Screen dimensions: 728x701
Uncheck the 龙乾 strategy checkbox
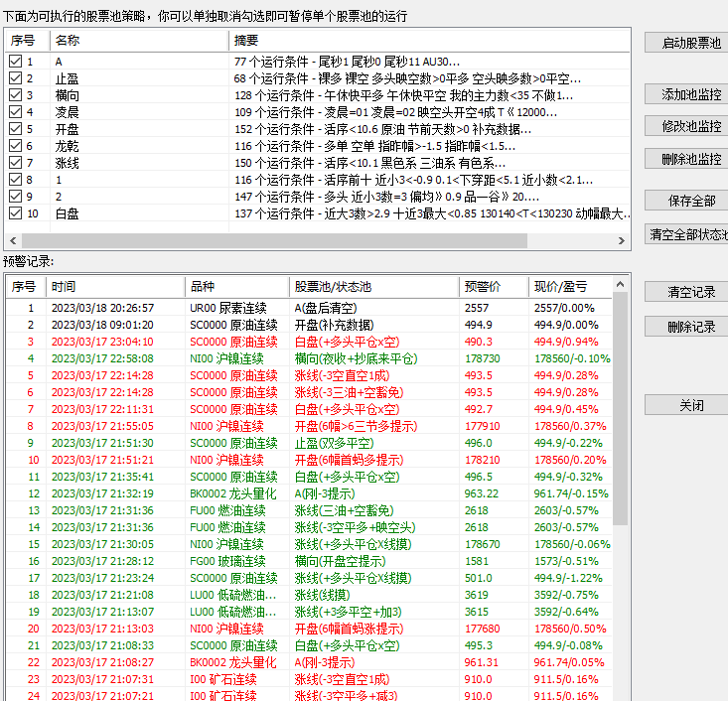[x=15, y=146]
